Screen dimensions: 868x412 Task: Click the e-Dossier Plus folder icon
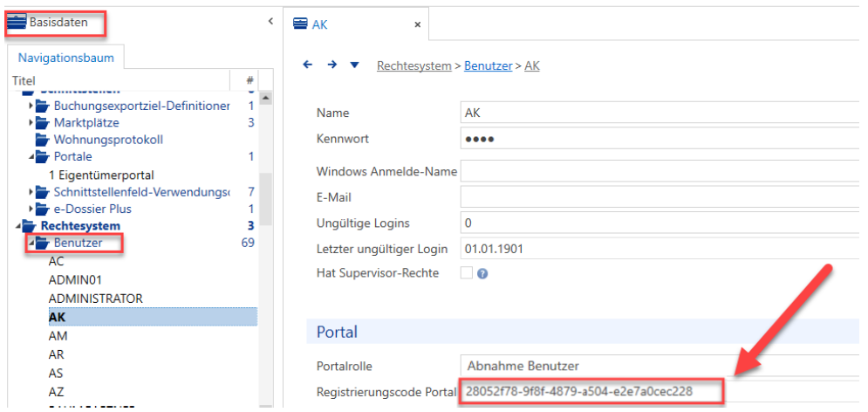click(x=42, y=209)
